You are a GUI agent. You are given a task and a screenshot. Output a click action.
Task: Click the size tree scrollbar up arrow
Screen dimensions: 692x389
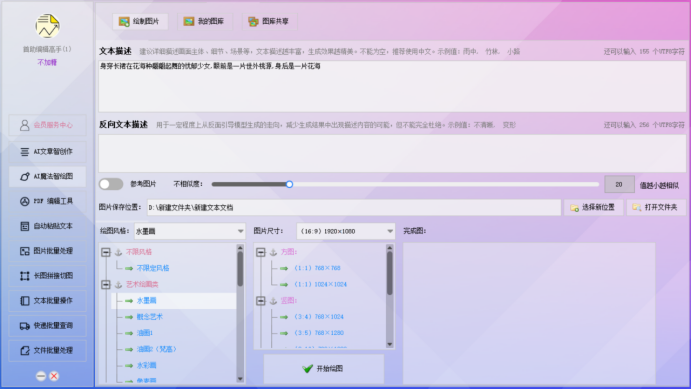click(389, 248)
